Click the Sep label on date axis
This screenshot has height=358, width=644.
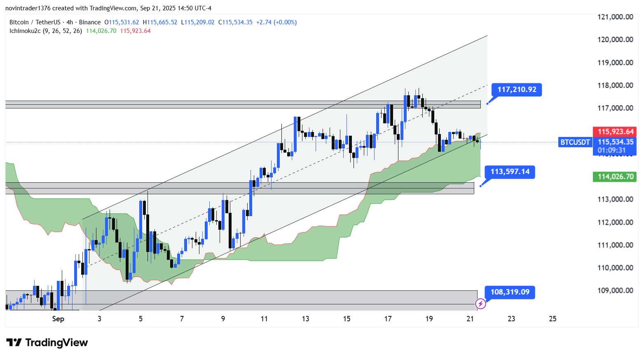(58, 319)
